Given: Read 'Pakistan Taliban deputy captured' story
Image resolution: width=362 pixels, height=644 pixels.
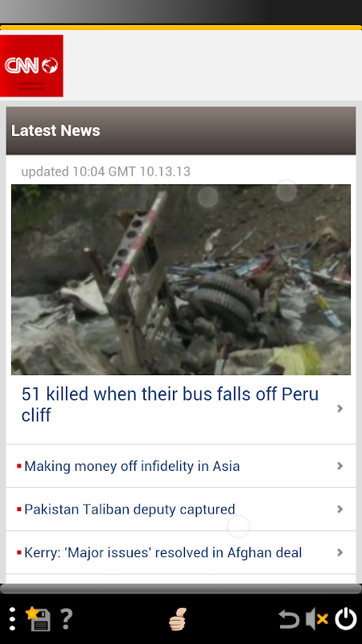Looking at the screenshot, I should point(130,510).
